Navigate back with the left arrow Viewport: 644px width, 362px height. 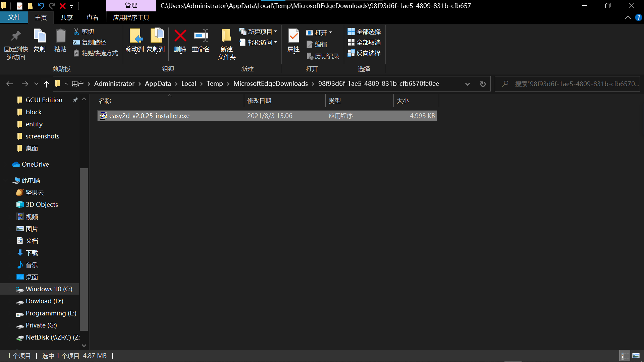[x=9, y=84]
